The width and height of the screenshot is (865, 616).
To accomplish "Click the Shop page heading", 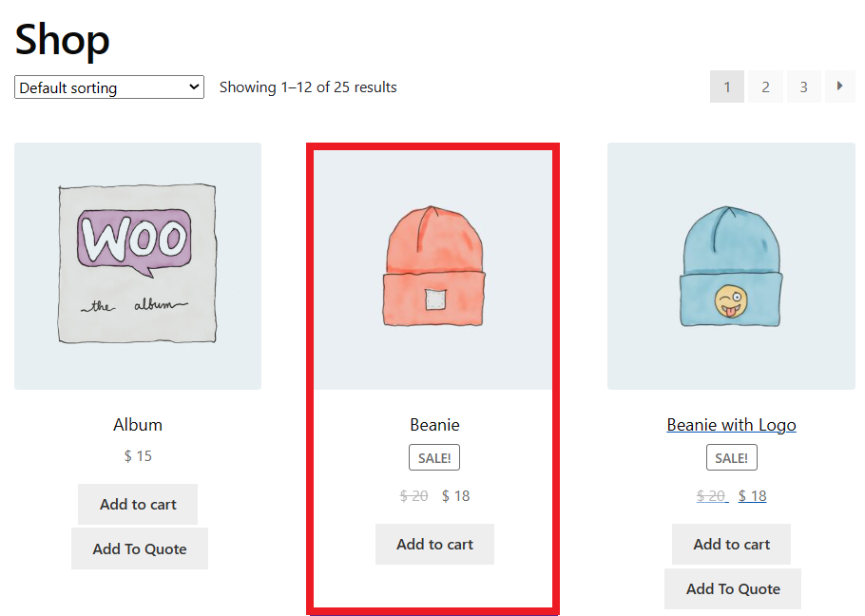I will point(61,39).
